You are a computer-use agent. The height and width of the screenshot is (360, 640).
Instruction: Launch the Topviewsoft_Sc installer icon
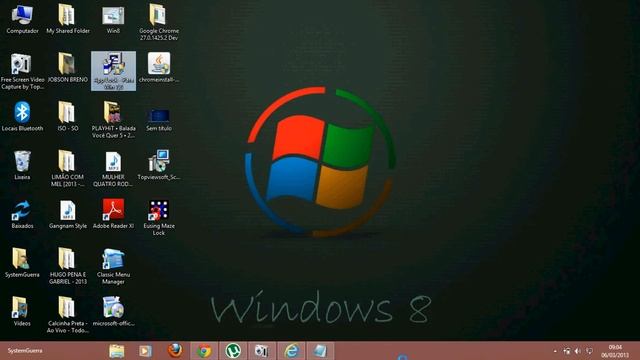coord(159,165)
